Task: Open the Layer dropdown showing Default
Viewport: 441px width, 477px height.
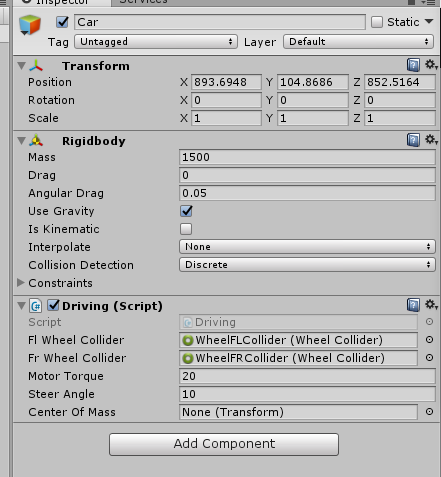Action: 358,42
